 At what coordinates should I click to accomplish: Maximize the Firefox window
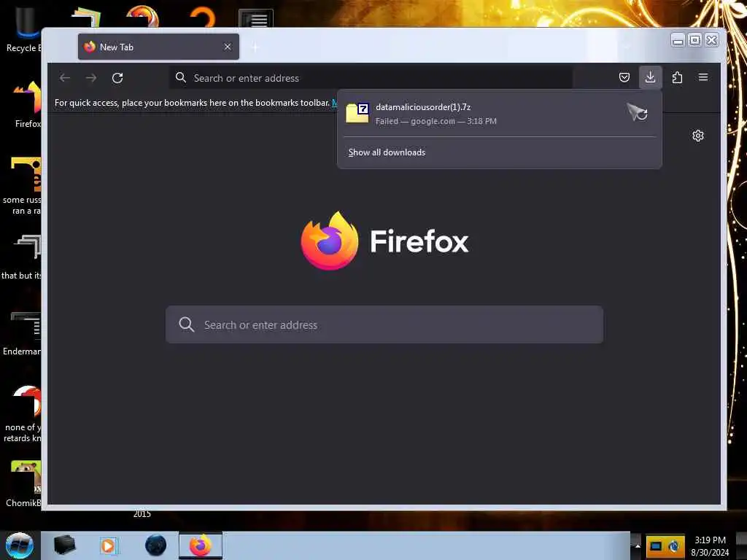pos(695,41)
